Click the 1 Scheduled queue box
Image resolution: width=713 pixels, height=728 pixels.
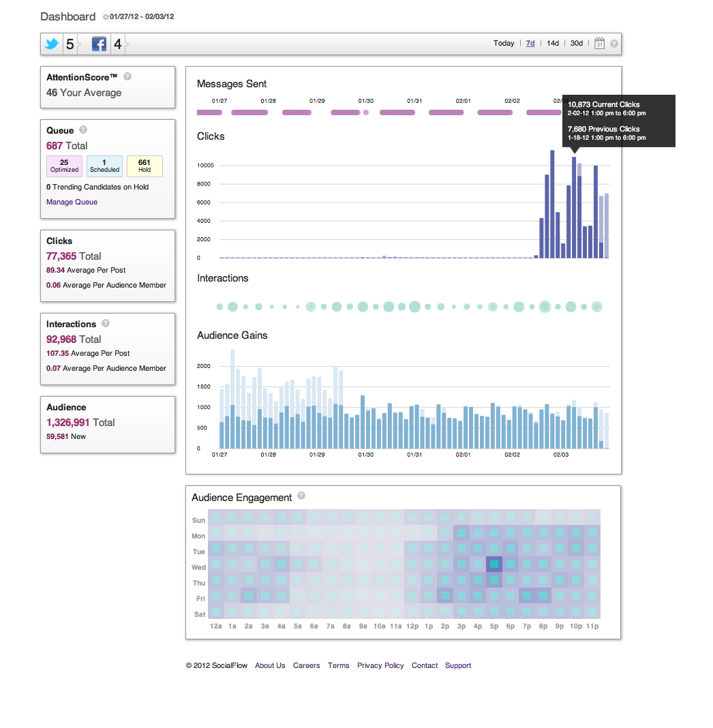click(x=104, y=166)
